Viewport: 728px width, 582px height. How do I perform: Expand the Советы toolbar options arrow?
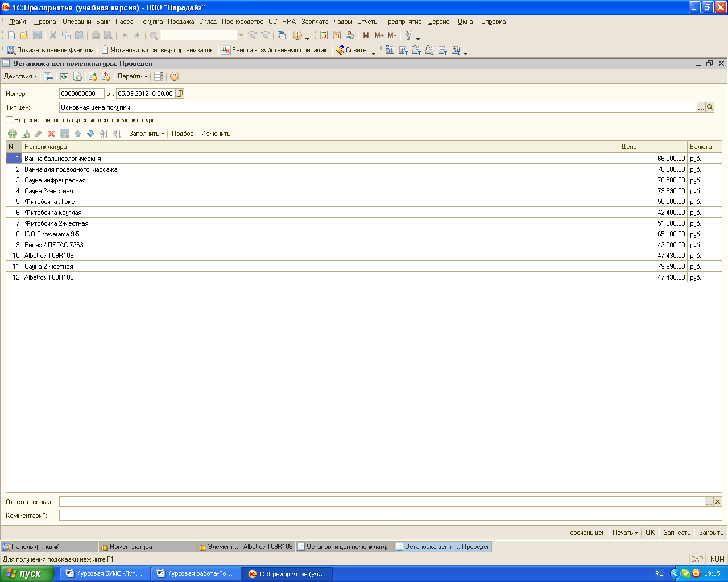373,52
